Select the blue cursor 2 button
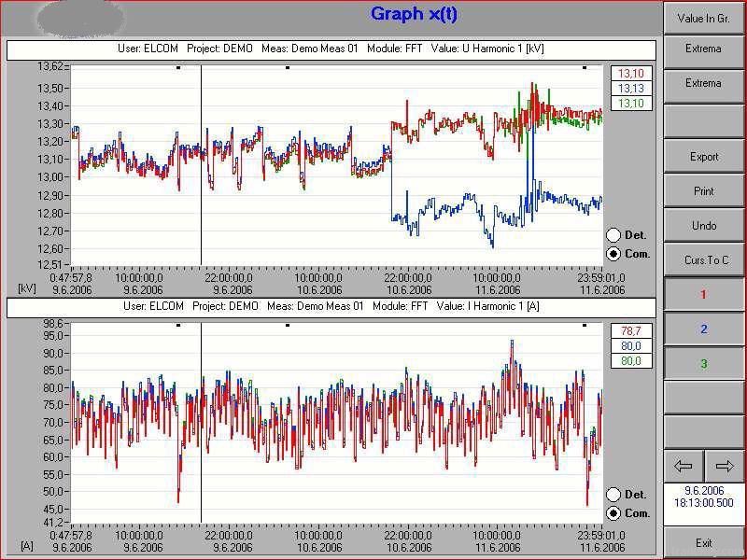This screenshot has height=560, width=747. click(x=703, y=328)
